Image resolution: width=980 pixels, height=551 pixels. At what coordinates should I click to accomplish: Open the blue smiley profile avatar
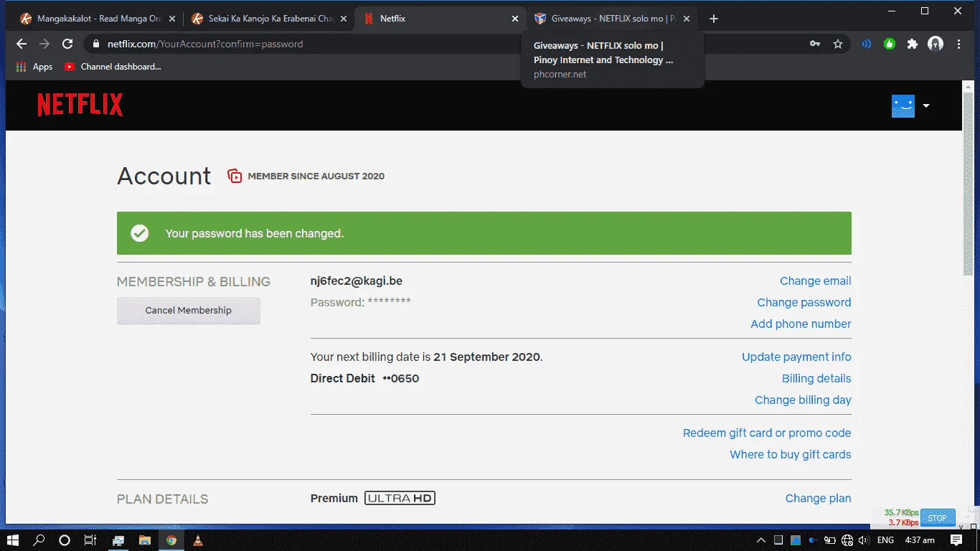903,105
